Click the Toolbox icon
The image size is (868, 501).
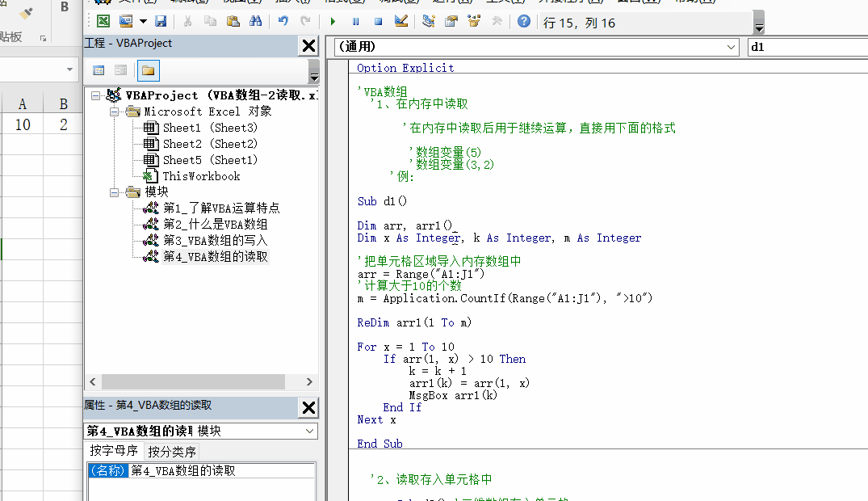[497, 22]
